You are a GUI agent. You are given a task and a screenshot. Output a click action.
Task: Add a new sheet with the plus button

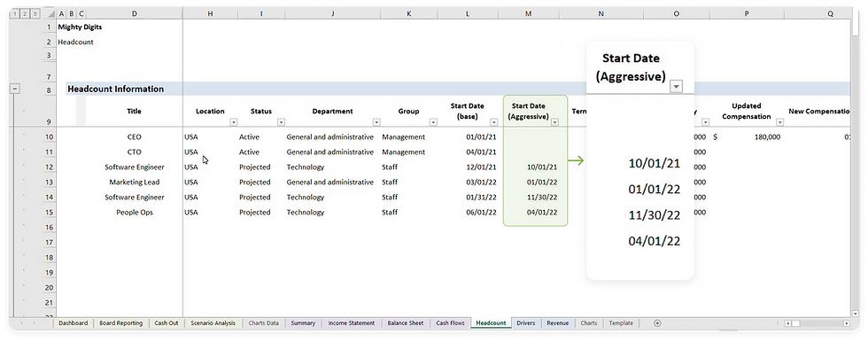[x=657, y=323]
